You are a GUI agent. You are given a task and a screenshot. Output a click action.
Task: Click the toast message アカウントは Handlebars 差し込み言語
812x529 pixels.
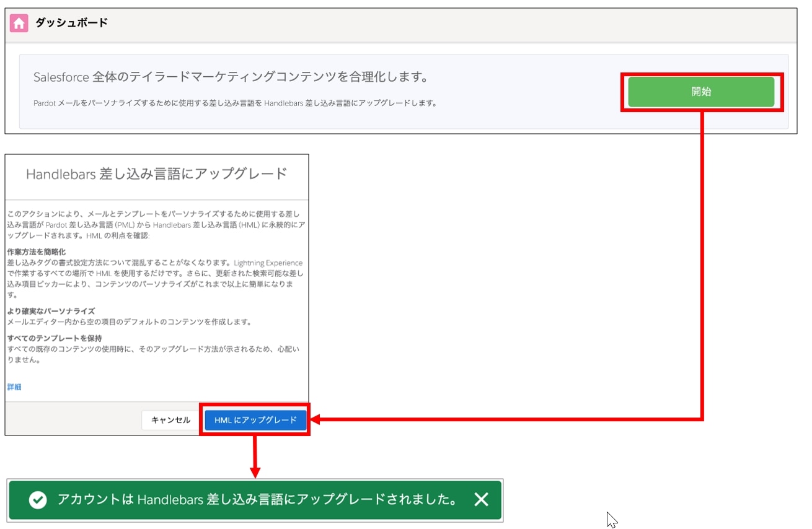pyautogui.click(x=257, y=500)
